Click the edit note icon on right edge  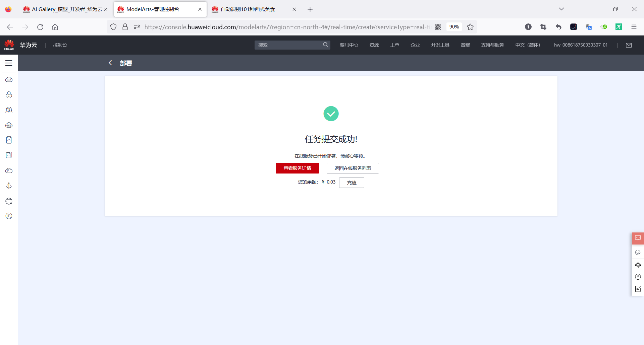(638, 289)
